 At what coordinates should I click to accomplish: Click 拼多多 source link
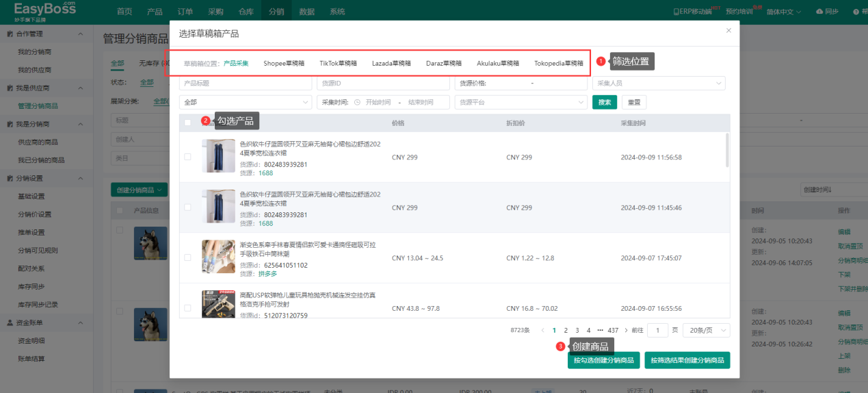click(267, 274)
